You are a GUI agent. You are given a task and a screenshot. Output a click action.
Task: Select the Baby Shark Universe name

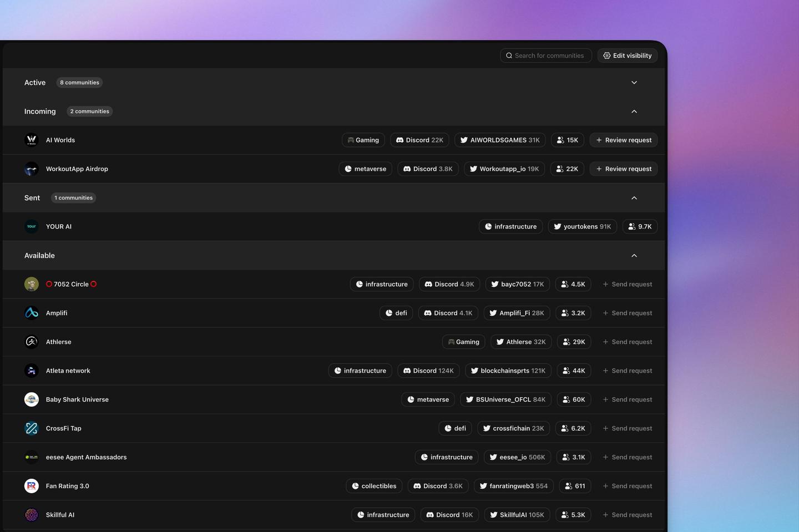[77, 399]
